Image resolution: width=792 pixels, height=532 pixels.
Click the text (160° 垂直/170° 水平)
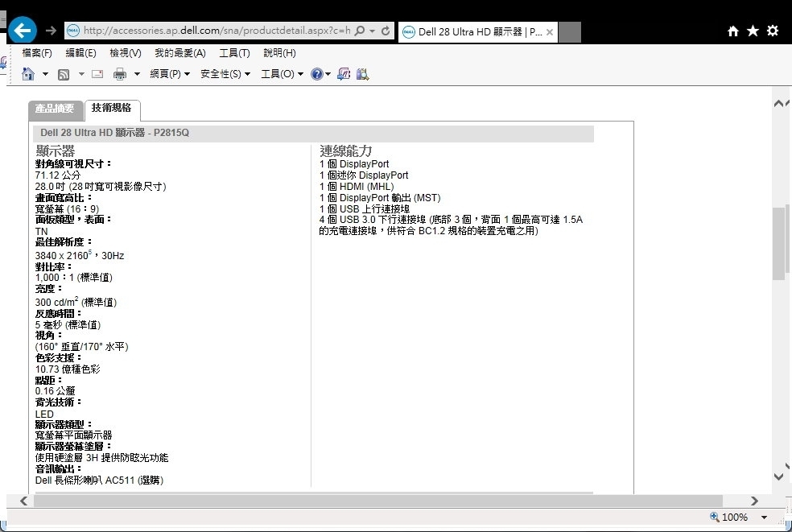(82, 347)
